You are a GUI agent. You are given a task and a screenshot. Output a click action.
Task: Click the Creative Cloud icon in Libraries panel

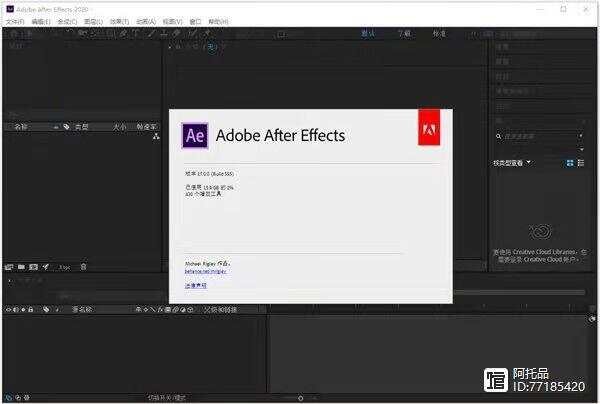click(x=540, y=231)
